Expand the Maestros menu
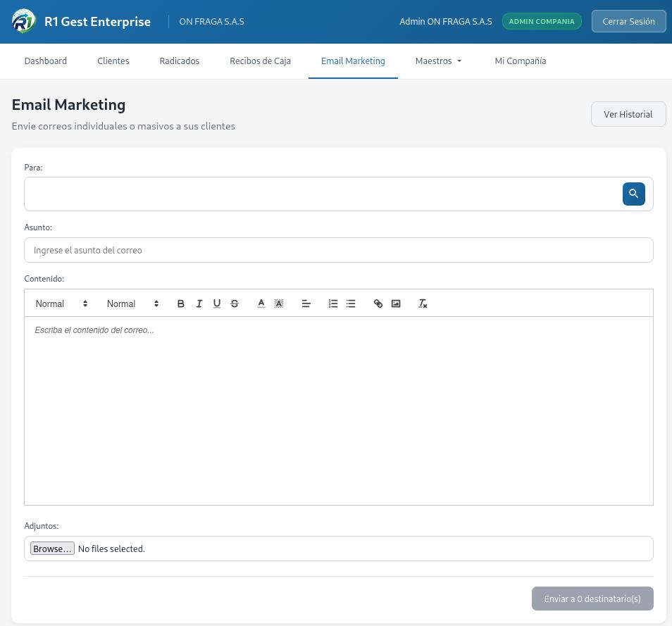 [x=438, y=61]
